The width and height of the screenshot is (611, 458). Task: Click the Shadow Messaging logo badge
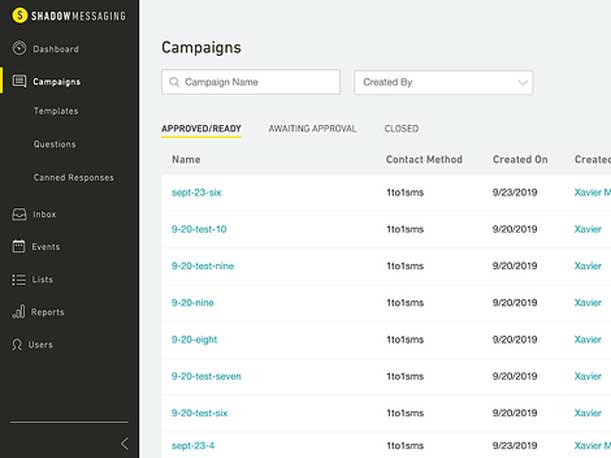click(20, 16)
